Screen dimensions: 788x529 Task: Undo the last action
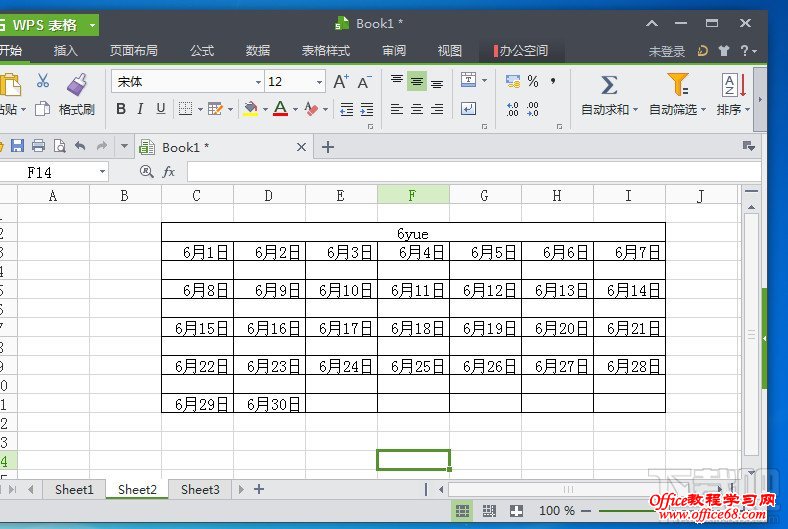[80, 146]
